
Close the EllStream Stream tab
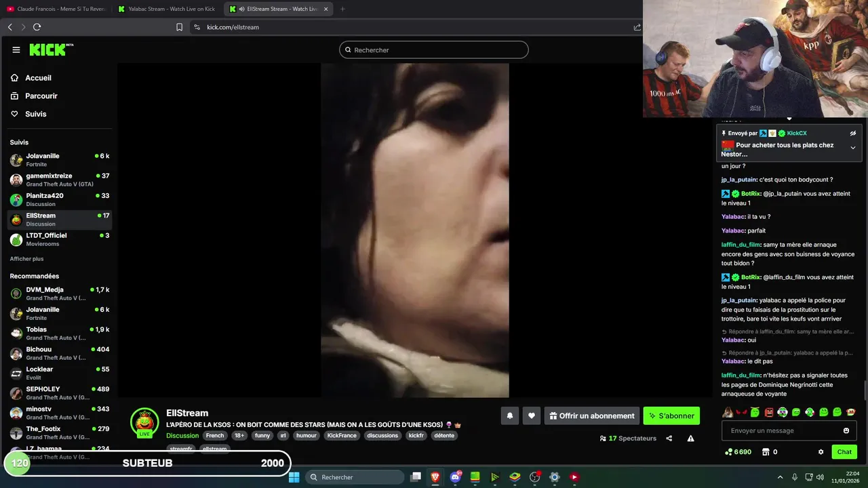pos(326,9)
